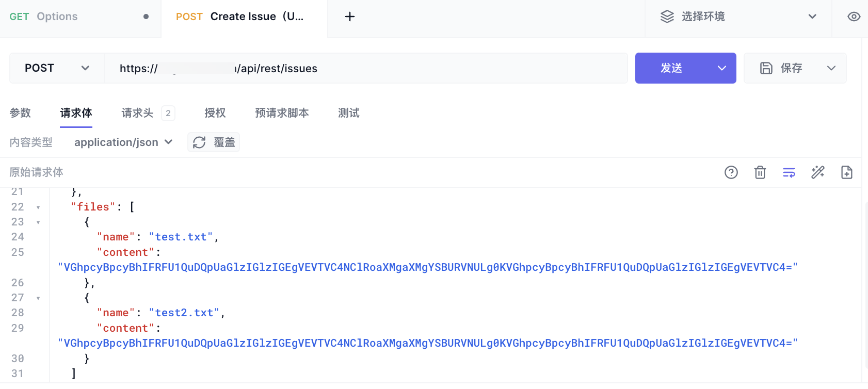The image size is (868, 389).
Task: Click the save disk icon
Action: (766, 68)
